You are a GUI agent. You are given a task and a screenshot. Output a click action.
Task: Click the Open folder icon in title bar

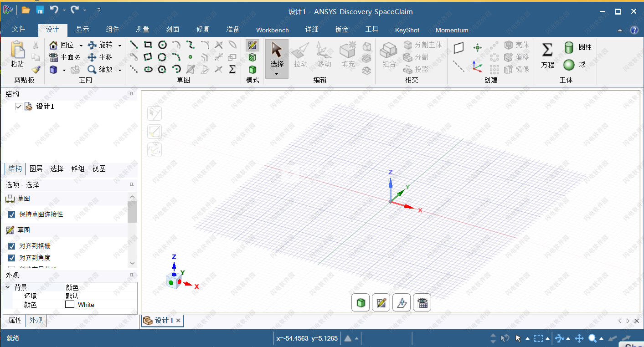tap(26, 10)
